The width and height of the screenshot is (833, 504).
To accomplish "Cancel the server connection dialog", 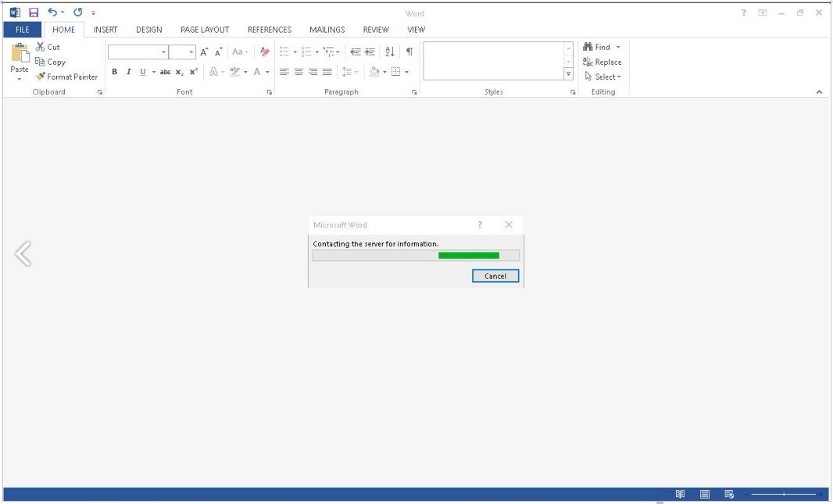I will tap(495, 276).
